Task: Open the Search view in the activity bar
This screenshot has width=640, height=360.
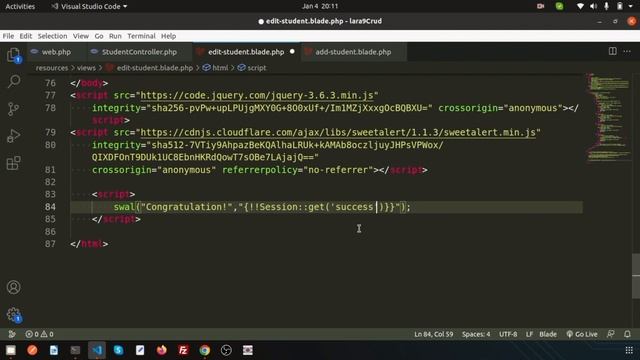Action: click(x=13, y=82)
